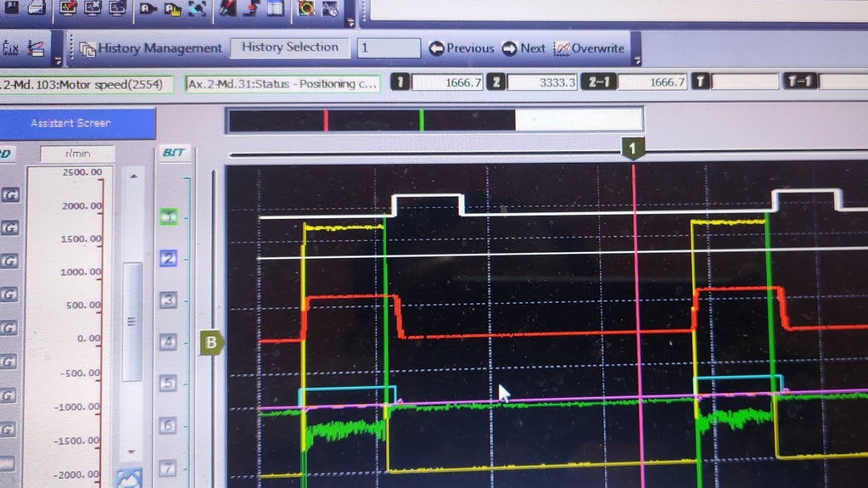Screen dimensions: 868x488
Task: Click the Assistant Screen button
Action: (77, 123)
